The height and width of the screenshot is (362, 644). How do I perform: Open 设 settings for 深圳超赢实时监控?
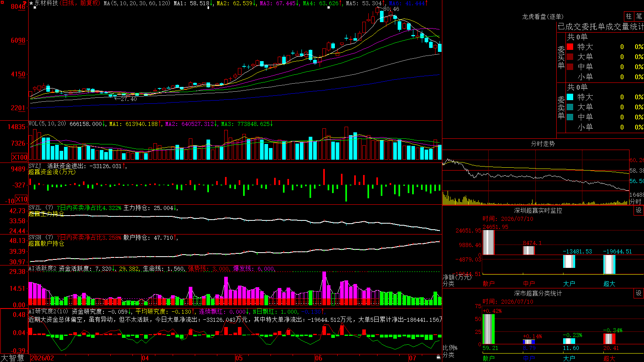[x=639, y=210]
